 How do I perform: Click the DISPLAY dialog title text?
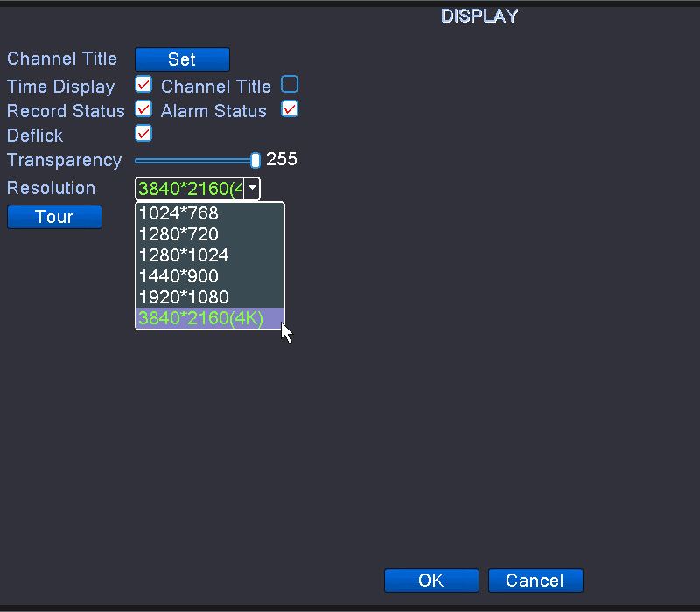point(479,16)
